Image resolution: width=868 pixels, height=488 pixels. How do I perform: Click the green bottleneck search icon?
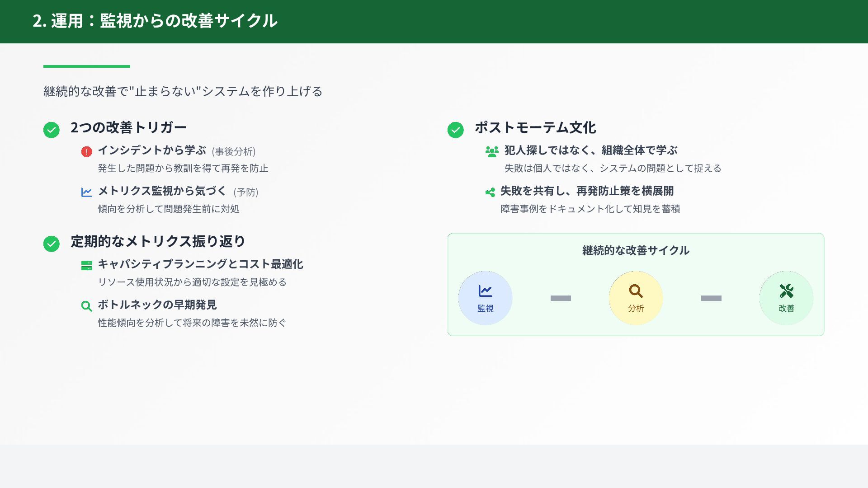[x=86, y=306]
